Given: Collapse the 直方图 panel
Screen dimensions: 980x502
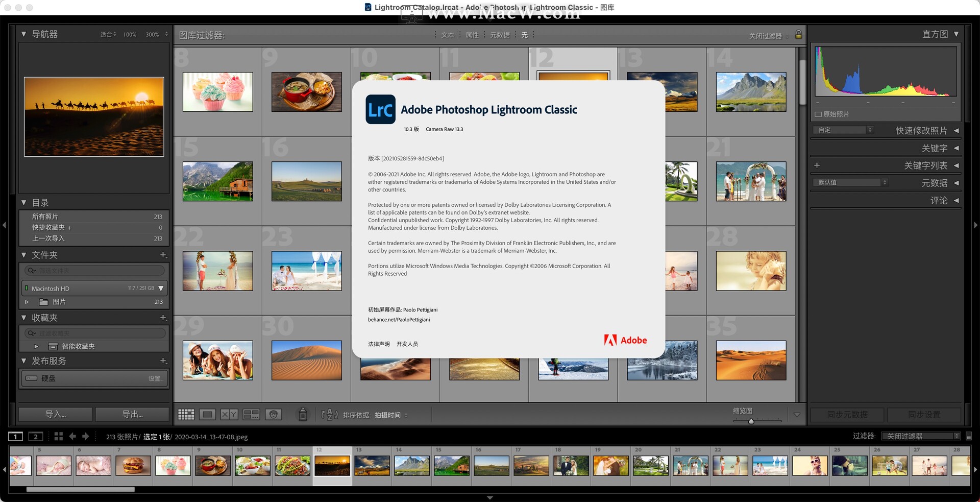Looking at the screenshot, I should pyautogui.click(x=956, y=34).
